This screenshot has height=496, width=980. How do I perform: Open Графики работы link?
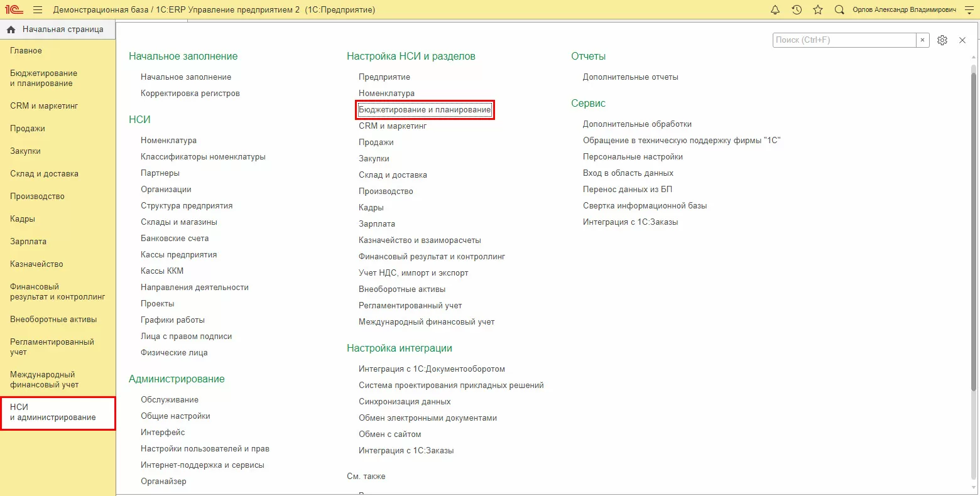(x=173, y=320)
